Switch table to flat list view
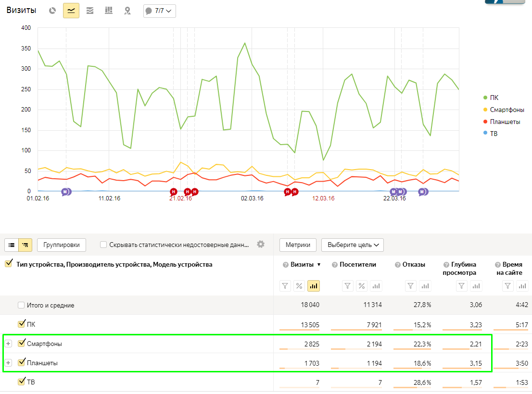This screenshot has width=532, height=394. (12, 245)
